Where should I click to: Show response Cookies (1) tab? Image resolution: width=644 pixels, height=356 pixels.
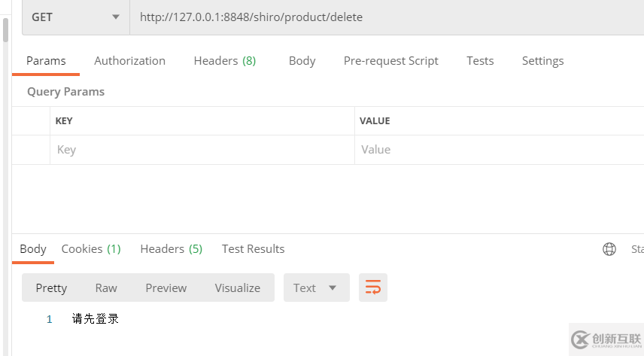click(x=91, y=249)
